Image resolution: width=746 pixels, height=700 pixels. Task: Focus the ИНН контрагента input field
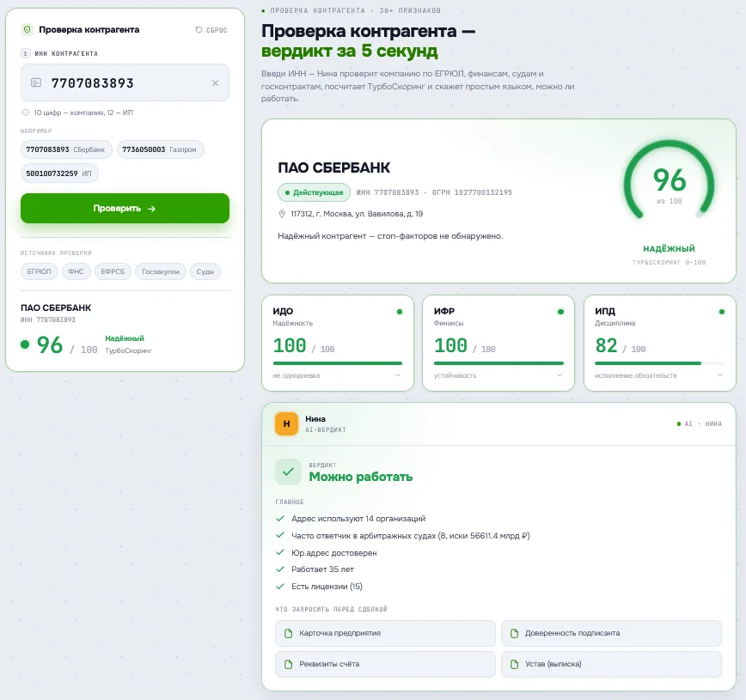click(x=125, y=82)
